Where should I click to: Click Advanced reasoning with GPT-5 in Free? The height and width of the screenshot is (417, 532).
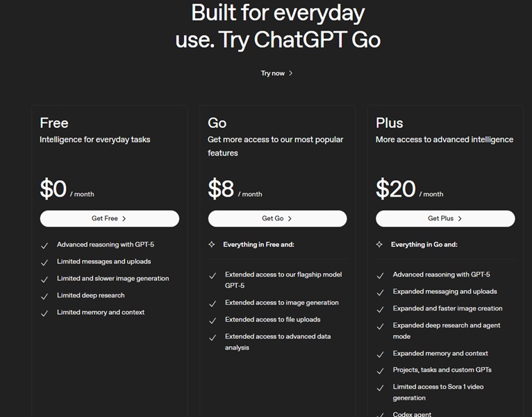click(103, 245)
